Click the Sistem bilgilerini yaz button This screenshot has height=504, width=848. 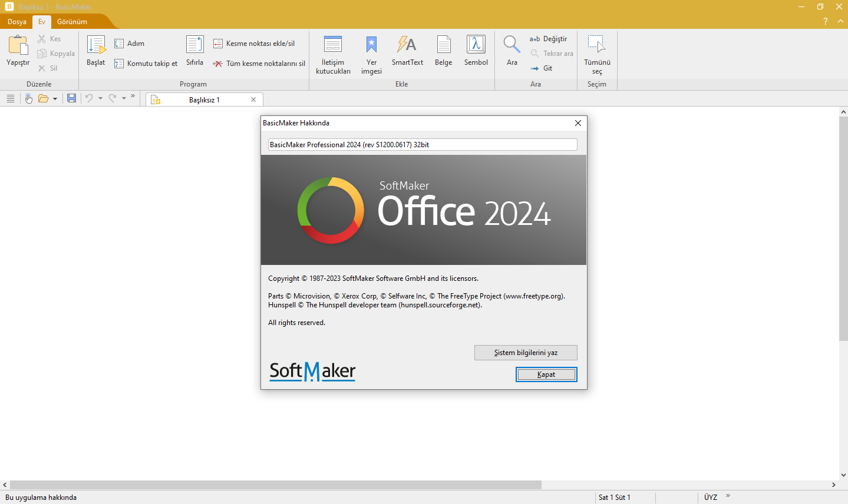[526, 353]
